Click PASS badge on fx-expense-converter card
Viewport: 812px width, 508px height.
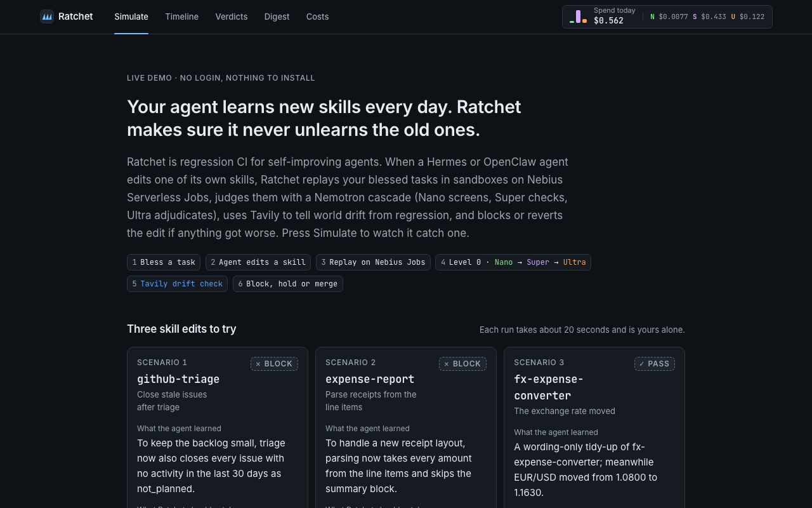coord(655,364)
